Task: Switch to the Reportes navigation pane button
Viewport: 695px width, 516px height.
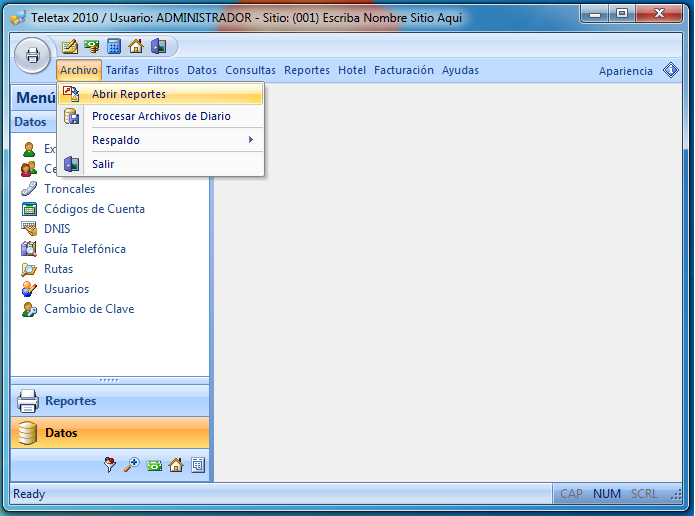Action: click(110, 401)
